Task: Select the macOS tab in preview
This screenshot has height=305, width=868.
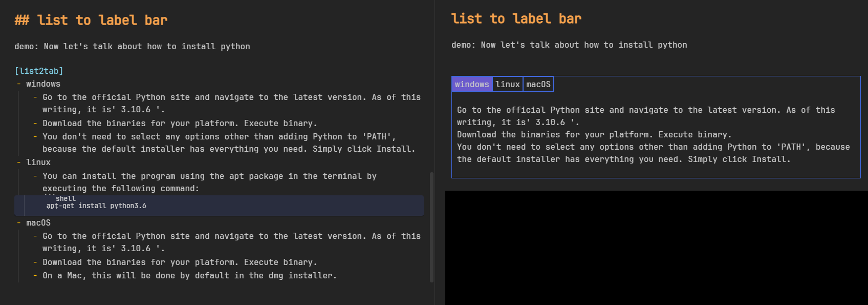Action: coord(538,85)
